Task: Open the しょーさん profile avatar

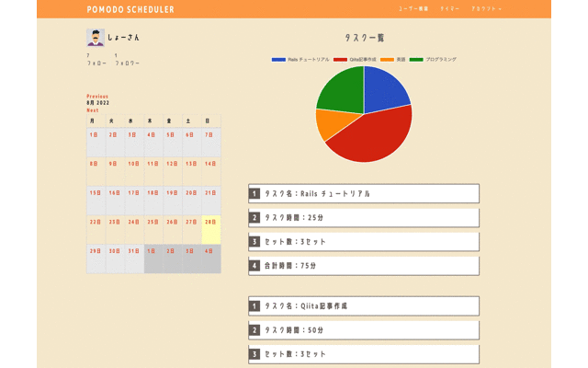Action: [x=96, y=38]
